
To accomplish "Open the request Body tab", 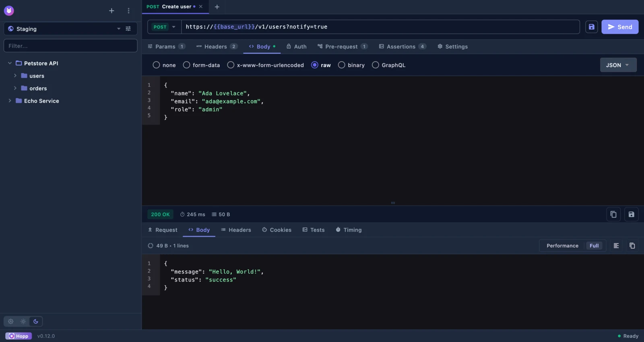I will coord(262,47).
